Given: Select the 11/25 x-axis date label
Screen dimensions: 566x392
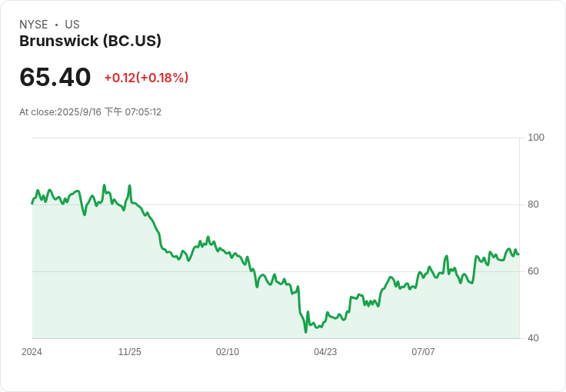Looking at the screenshot, I should click(129, 352).
